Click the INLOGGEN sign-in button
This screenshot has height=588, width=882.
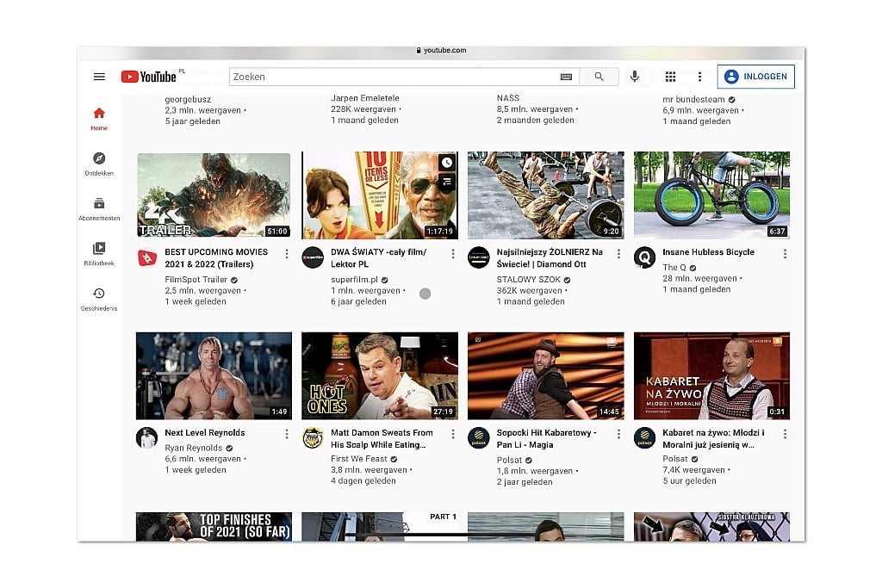[756, 77]
